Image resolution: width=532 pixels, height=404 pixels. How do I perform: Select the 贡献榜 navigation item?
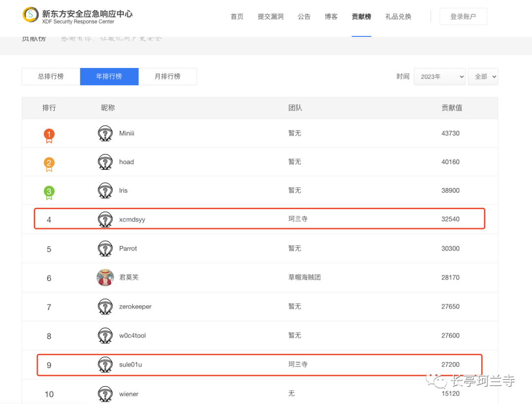coord(362,17)
